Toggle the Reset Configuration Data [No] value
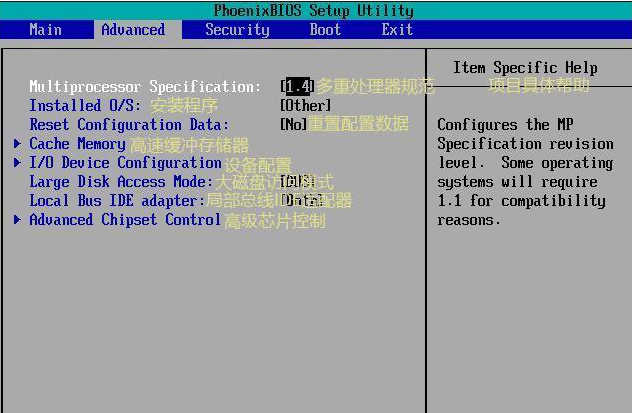The width and height of the screenshot is (632, 413). click(293, 125)
